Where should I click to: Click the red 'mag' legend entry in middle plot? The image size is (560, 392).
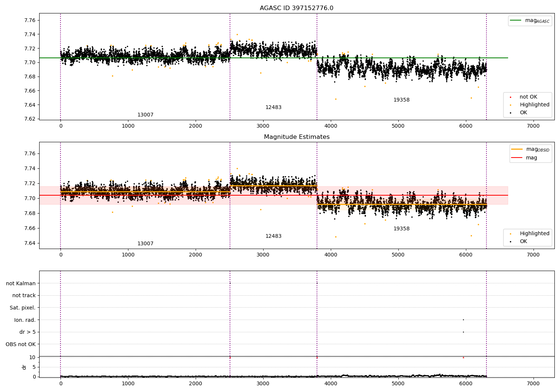pos(525,158)
